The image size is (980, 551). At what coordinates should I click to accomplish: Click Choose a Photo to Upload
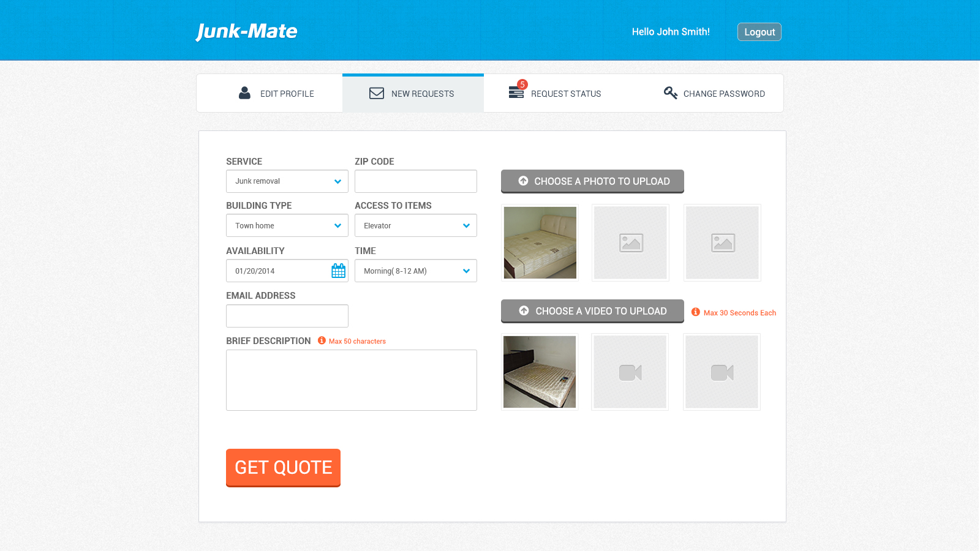(x=592, y=181)
